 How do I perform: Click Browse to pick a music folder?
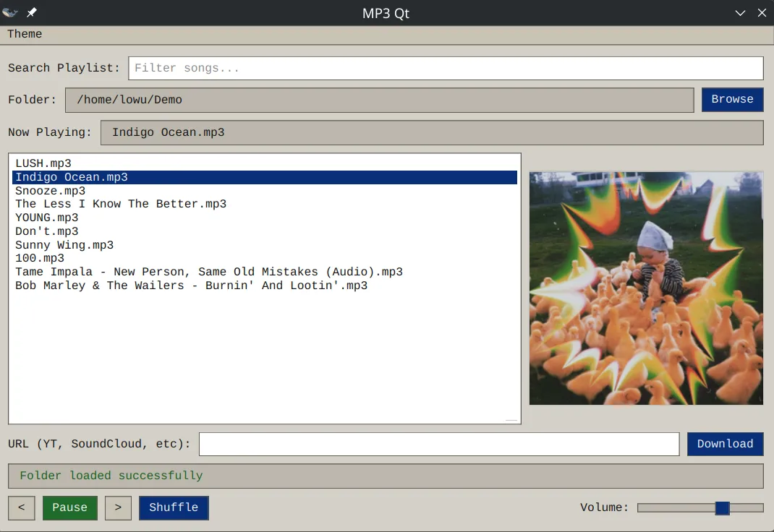click(x=732, y=99)
